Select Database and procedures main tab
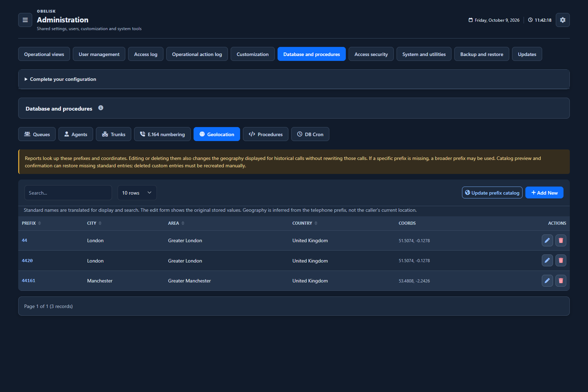The width and height of the screenshot is (588, 392). coord(311,54)
